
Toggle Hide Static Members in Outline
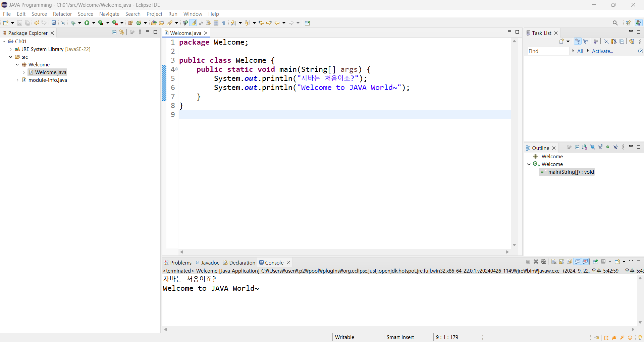click(600, 147)
